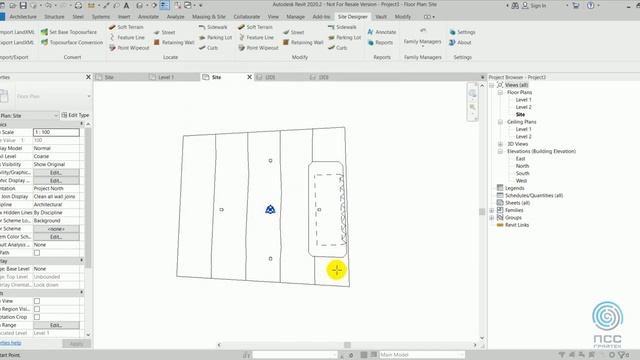The width and height of the screenshot is (640, 360).
Task: Pick Sidewalk tool in Locate panel
Action: pyautogui.click(x=213, y=27)
